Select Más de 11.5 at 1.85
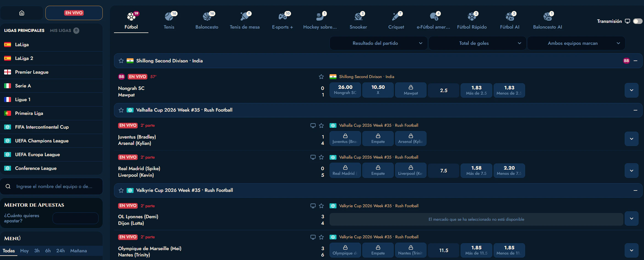644x260 pixels. pos(476,250)
